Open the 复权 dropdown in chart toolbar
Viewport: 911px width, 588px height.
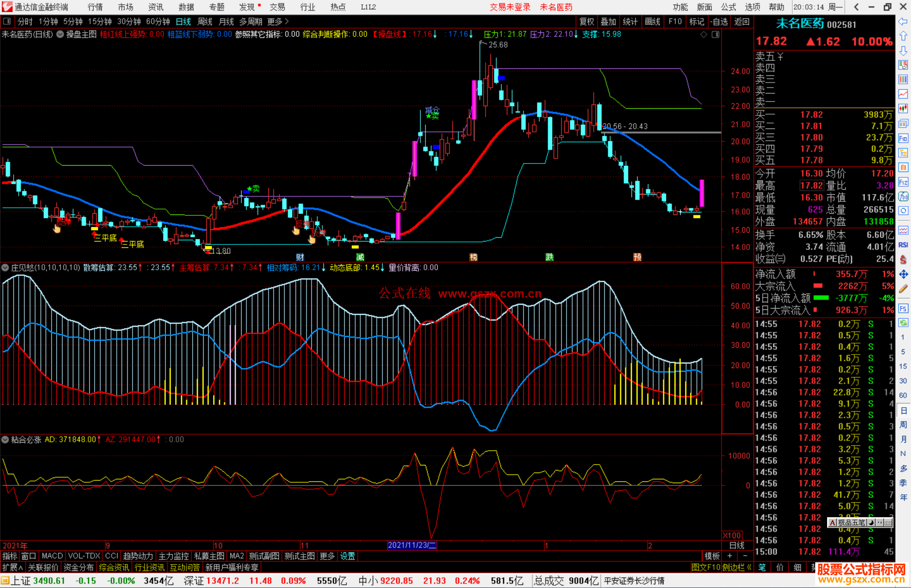point(587,21)
